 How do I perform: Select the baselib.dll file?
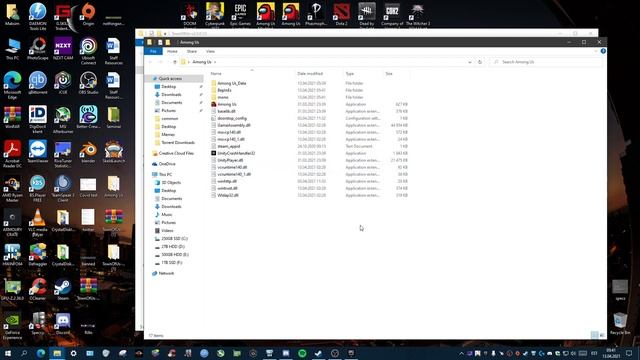coord(226,111)
